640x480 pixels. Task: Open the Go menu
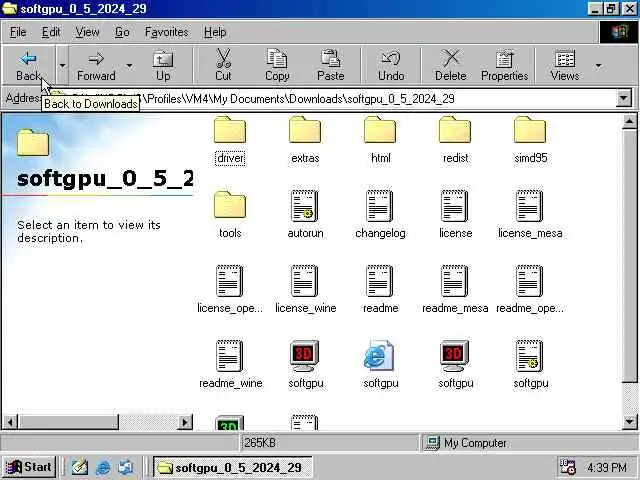point(122,32)
